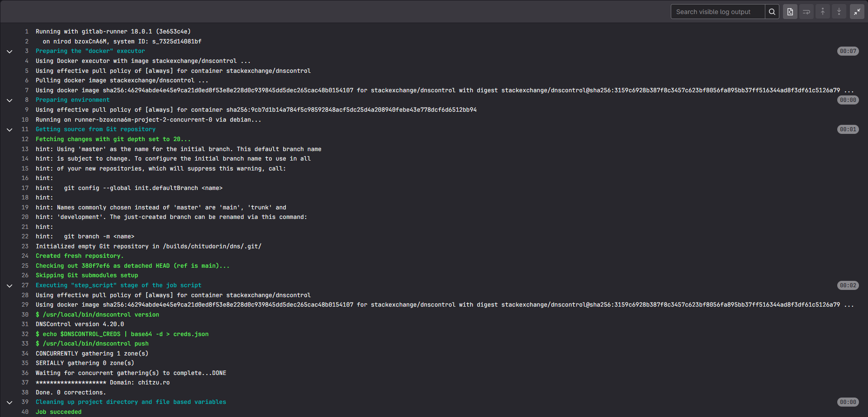Click "Done. 0 corrections." line
This screenshot has width=868, height=417.
tap(71, 393)
